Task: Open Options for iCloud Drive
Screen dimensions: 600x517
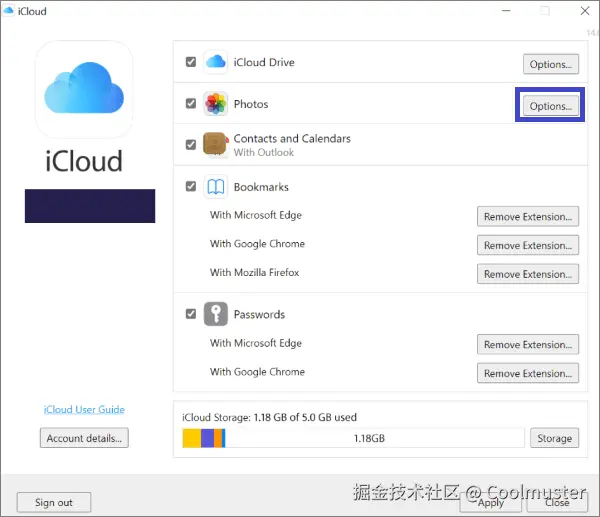Action: pyautogui.click(x=551, y=64)
